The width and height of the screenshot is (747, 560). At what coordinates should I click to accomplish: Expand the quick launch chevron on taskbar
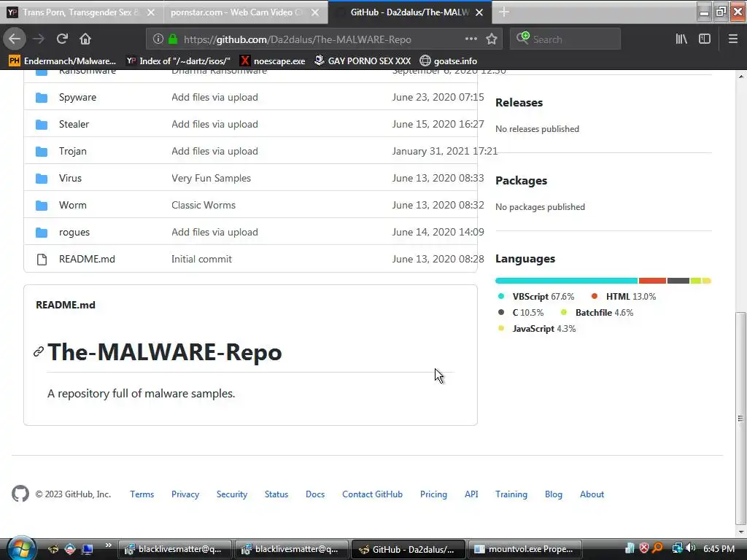[108, 545]
